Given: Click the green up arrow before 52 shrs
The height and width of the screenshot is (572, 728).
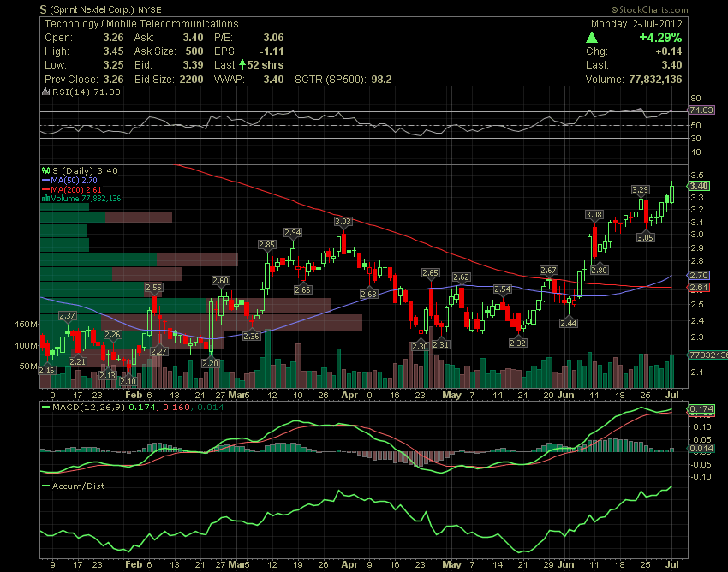Looking at the screenshot, I should point(242,64).
